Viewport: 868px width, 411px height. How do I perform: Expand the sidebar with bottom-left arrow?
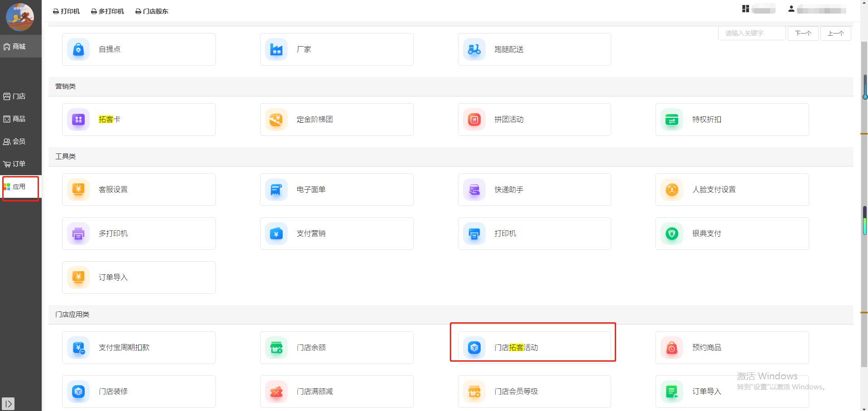(8, 403)
